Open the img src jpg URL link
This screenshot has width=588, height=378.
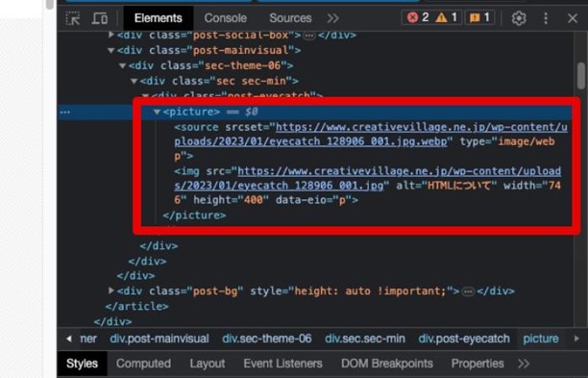point(367,178)
